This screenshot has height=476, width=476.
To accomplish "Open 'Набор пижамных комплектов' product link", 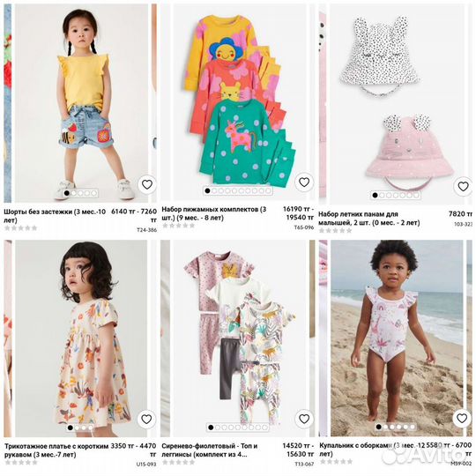I will (214, 213).
